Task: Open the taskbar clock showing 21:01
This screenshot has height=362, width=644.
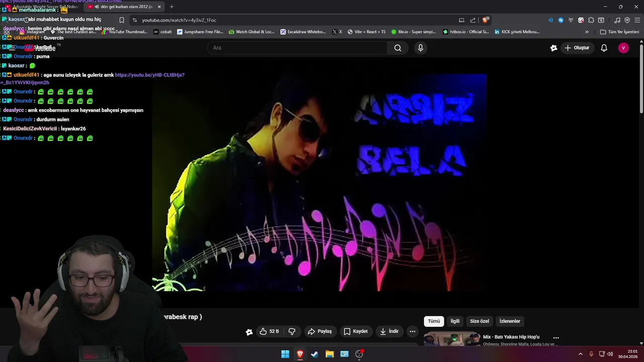Action: pyautogui.click(x=628, y=354)
